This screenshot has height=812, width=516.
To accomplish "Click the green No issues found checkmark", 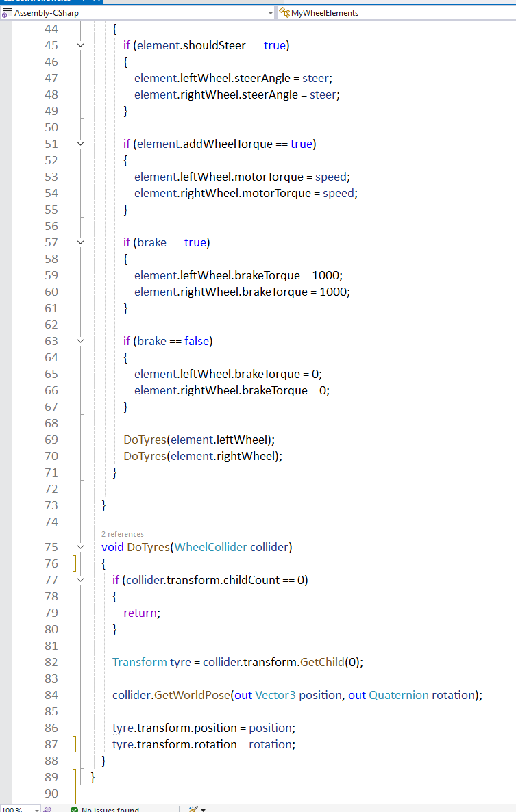I will (x=75, y=809).
